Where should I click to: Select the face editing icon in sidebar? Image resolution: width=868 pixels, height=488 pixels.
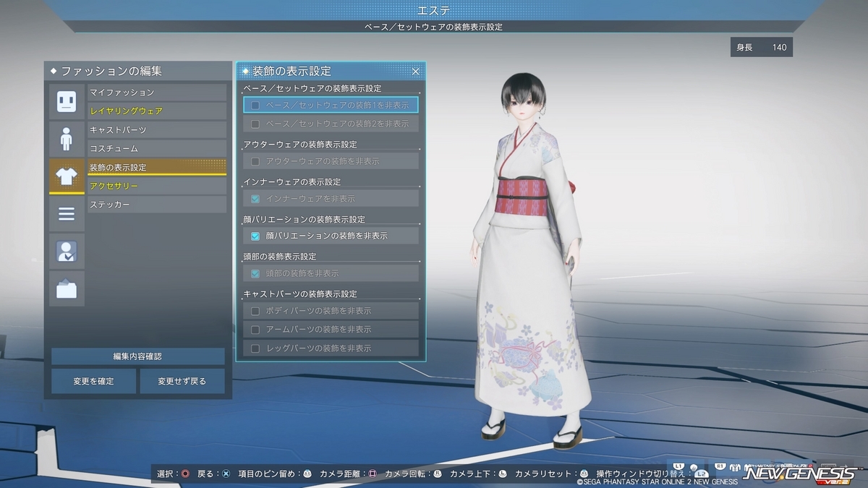pyautogui.click(x=67, y=101)
